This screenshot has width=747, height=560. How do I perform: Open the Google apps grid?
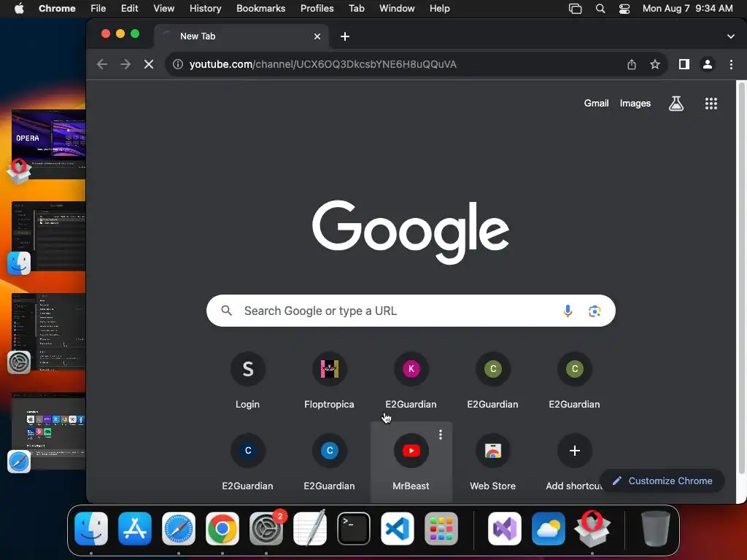pos(711,104)
